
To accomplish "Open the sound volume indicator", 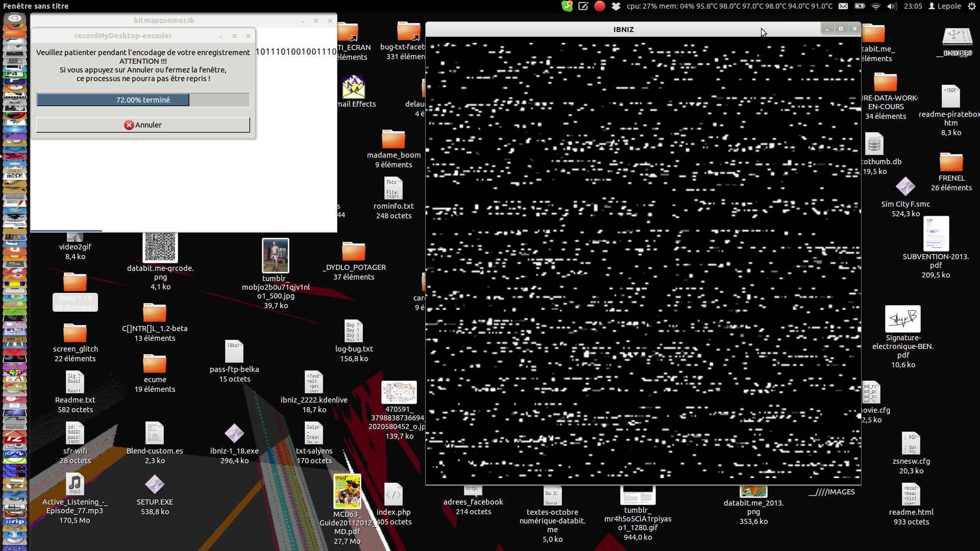I will pos(892,6).
